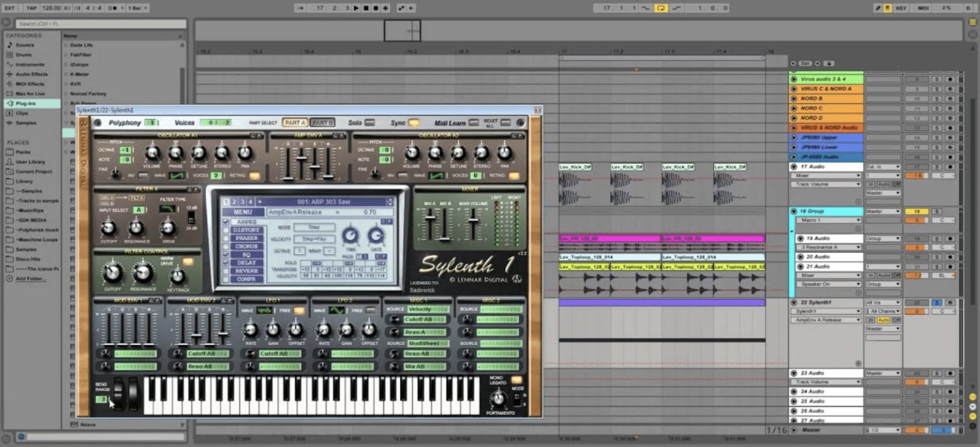The height and width of the screenshot is (447, 980).
Task: Select the Plug-ins browser category
Action: click(32, 104)
